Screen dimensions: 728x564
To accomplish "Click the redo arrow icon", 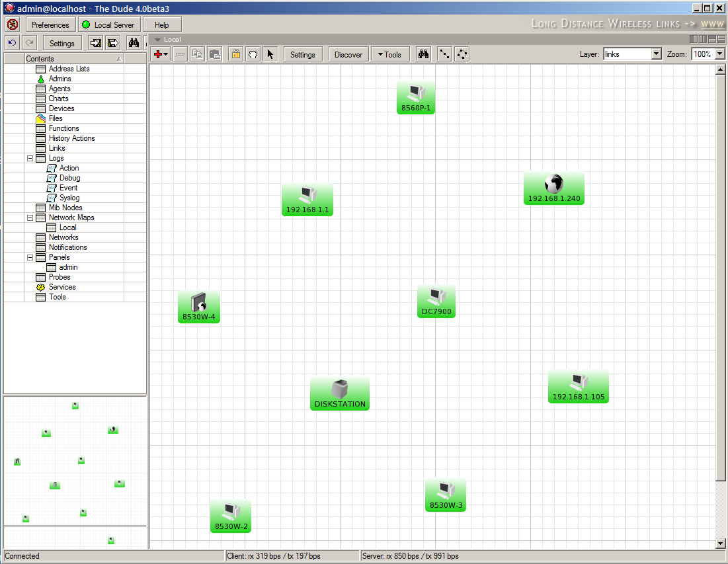I will (x=30, y=43).
